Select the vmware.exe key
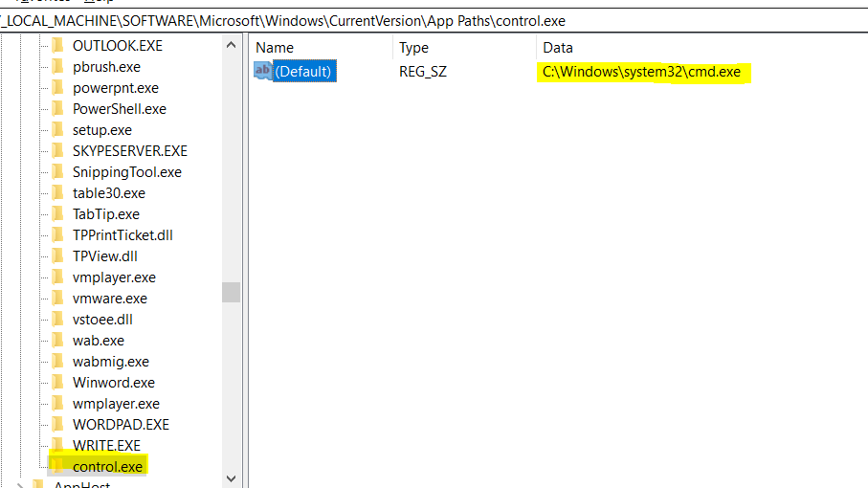Viewport: 868px width, 488px height. click(x=109, y=299)
